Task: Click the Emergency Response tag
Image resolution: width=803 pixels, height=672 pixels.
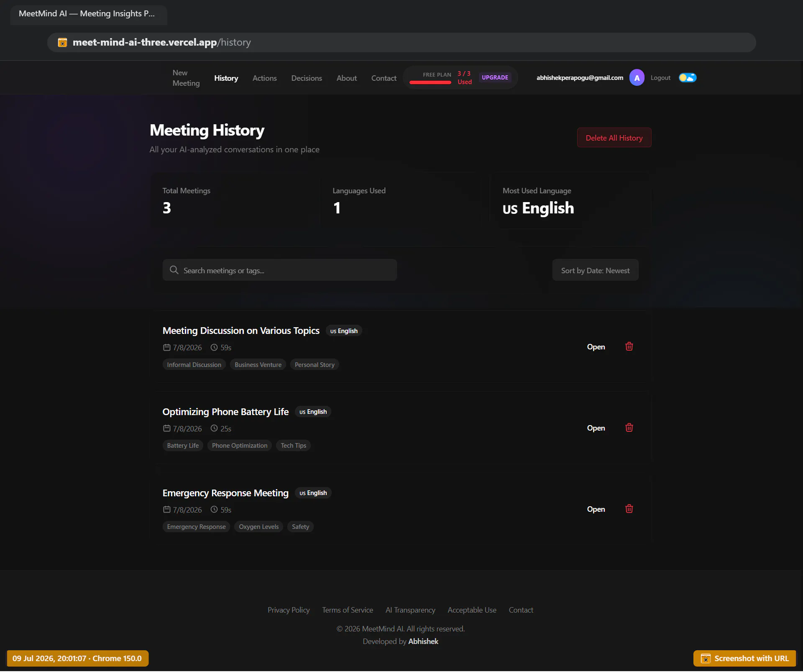Action: (196, 527)
